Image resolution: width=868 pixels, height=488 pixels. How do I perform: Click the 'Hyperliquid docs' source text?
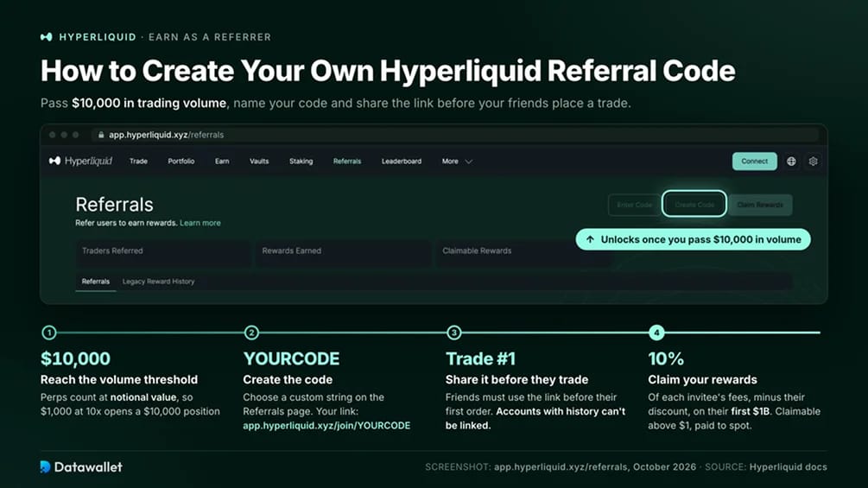(789, 467)
